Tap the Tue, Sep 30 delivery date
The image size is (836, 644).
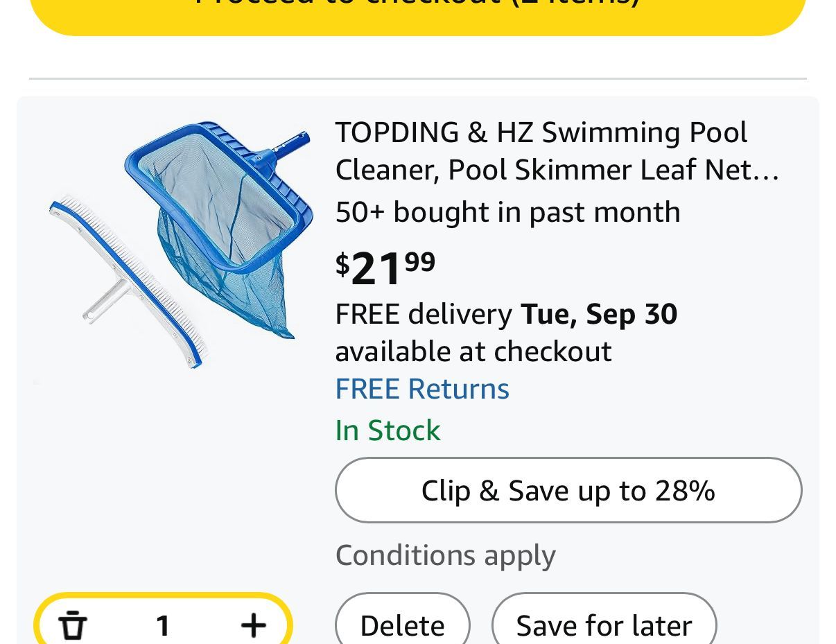[599, 314]
